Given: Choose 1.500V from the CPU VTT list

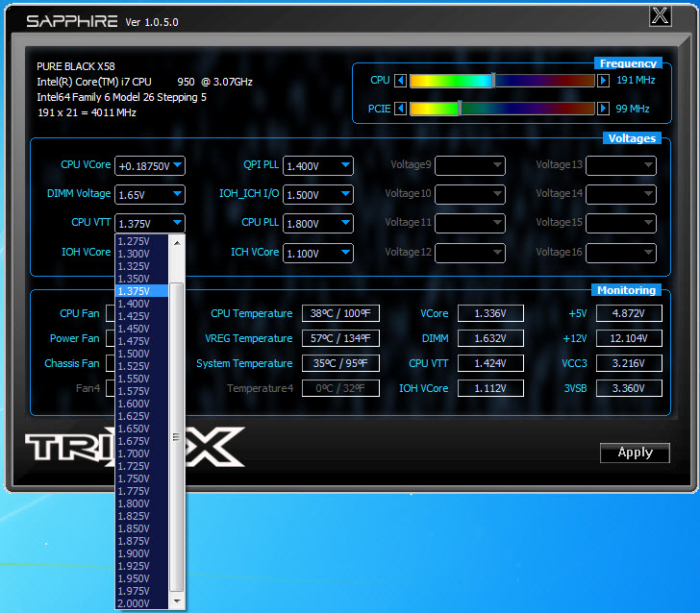Looking at the screenshot, I should pos(142,354).
